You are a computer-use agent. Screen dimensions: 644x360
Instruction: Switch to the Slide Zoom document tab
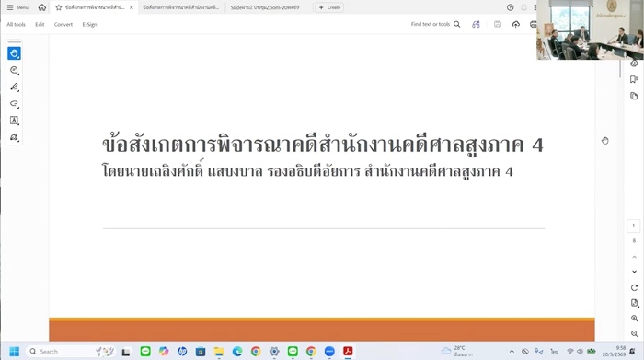pos(265,7)
